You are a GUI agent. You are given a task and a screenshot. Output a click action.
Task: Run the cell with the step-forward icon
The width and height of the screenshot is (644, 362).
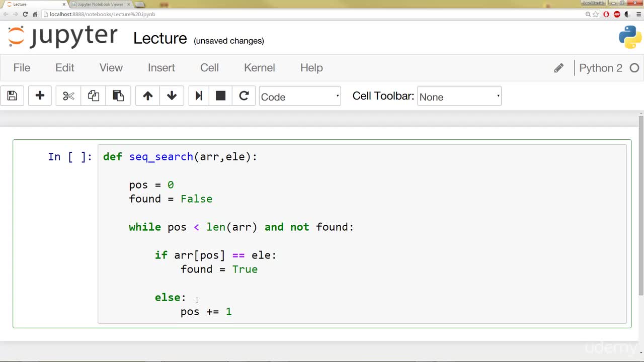[199, 96]
